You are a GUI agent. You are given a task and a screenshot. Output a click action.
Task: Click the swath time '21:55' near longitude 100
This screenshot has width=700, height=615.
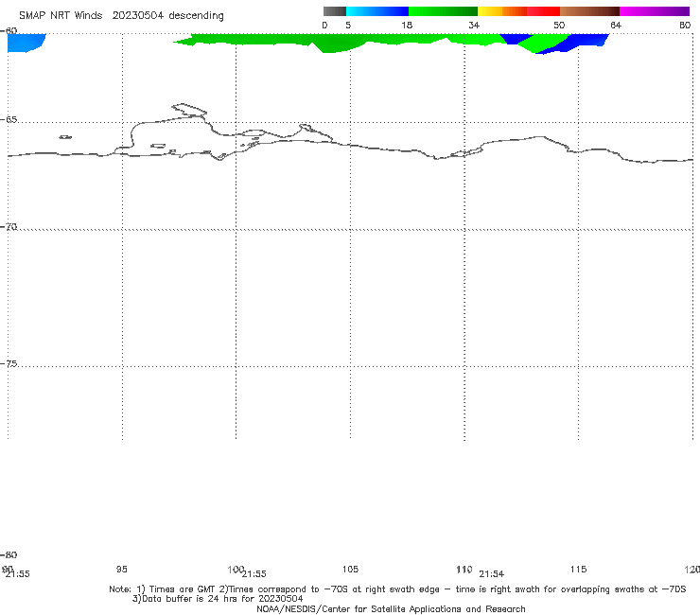tap(254, 574)
